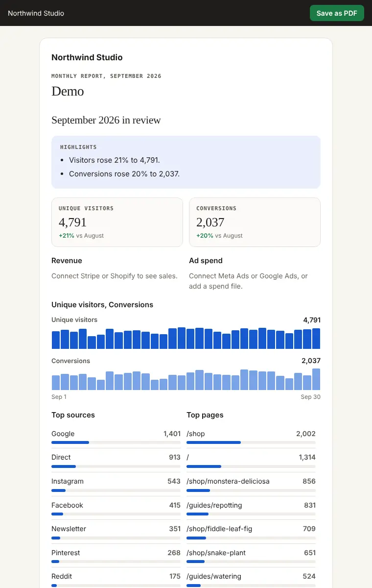Click the Pinterest source row
Screen dimensions: 372x588
[116, 556]
